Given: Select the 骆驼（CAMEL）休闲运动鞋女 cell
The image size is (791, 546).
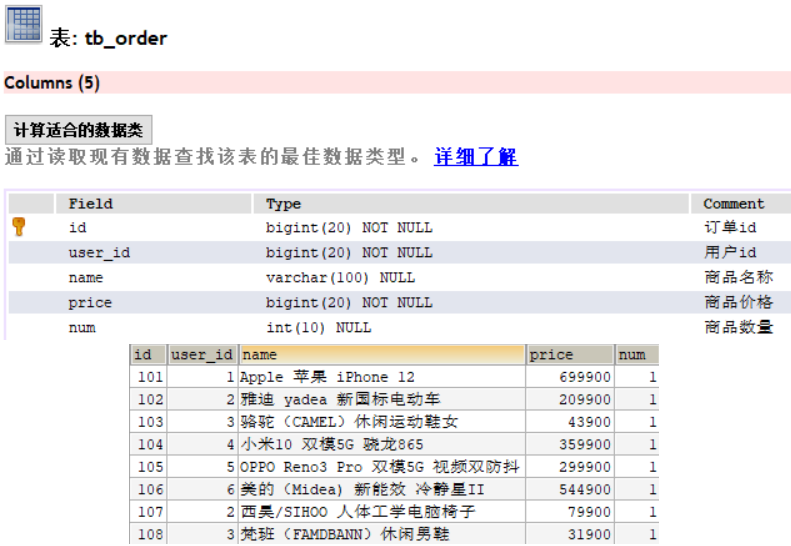Looking at the screenshot, I should (x=382, y=422).
